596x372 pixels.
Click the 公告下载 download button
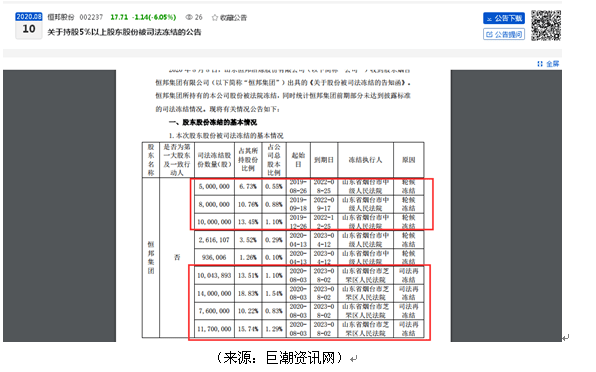tap(504, 18)
